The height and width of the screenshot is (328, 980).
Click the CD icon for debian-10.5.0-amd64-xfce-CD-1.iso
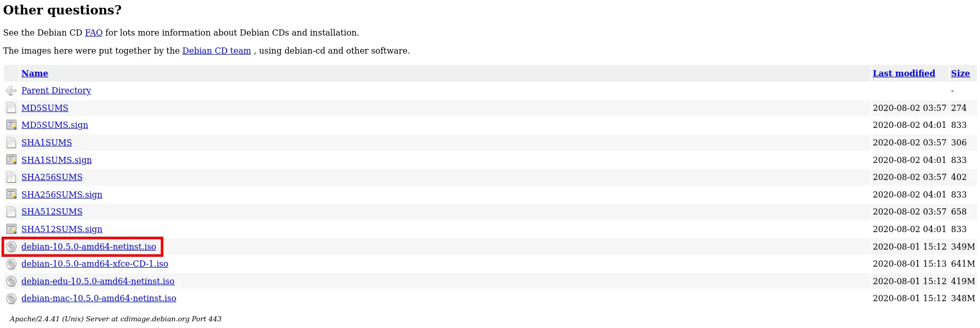(11, 264)
